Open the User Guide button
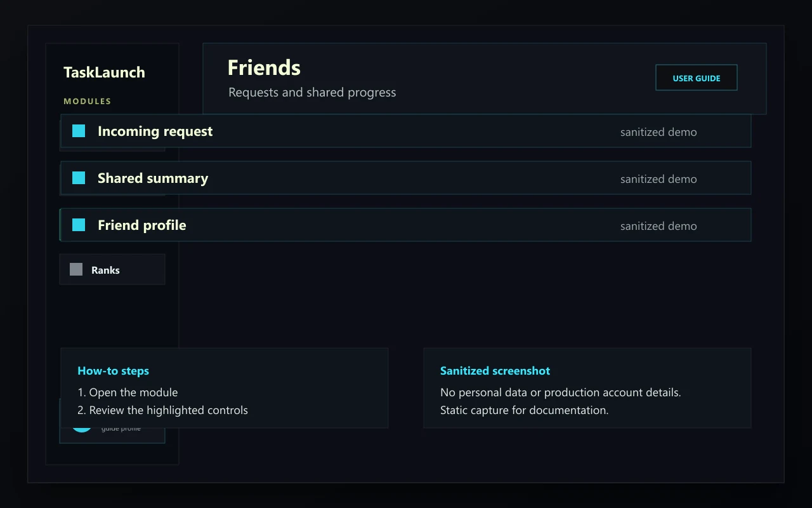The image size is (812, 508). click(696, 77)
